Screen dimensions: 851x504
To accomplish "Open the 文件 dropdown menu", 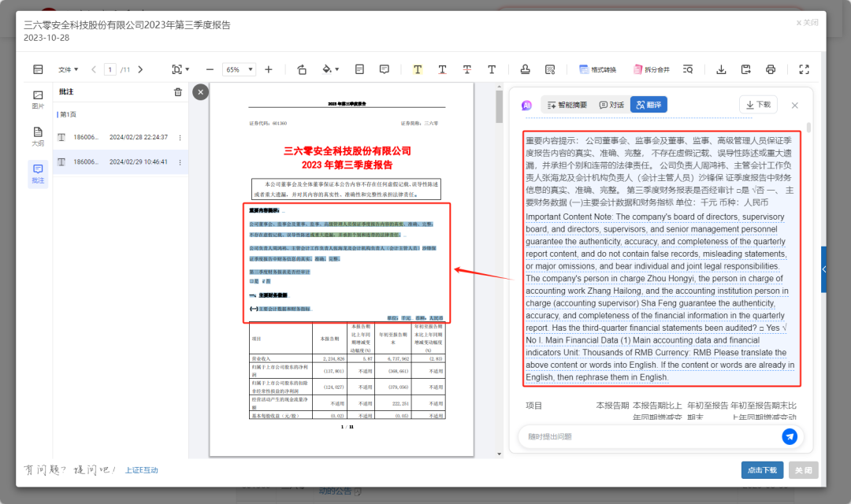I will point(68,69).
